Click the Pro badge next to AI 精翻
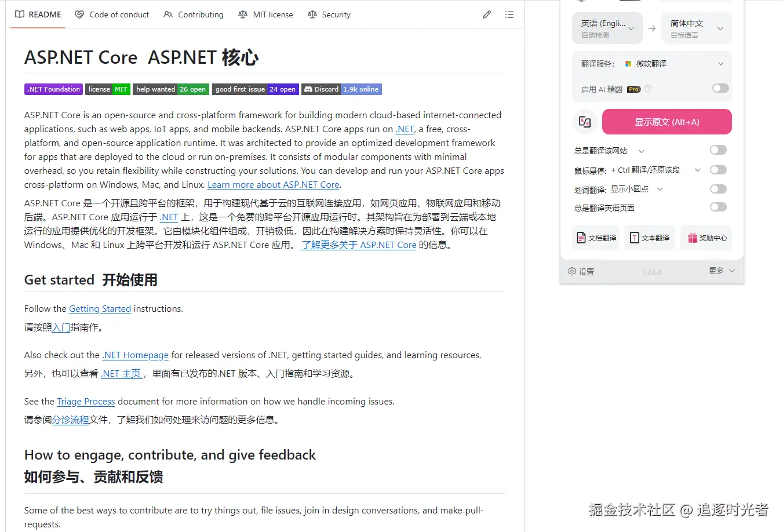 (633, 89)
